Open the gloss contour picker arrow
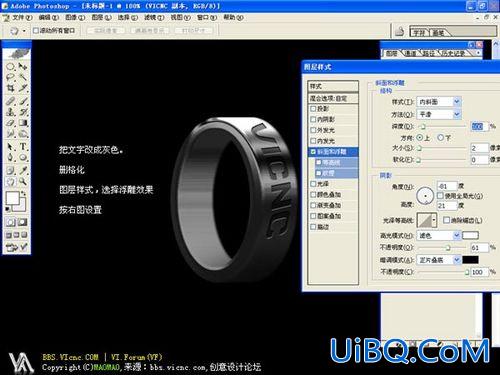Viewport: 500px width, 375px height. tap(434, 220)
